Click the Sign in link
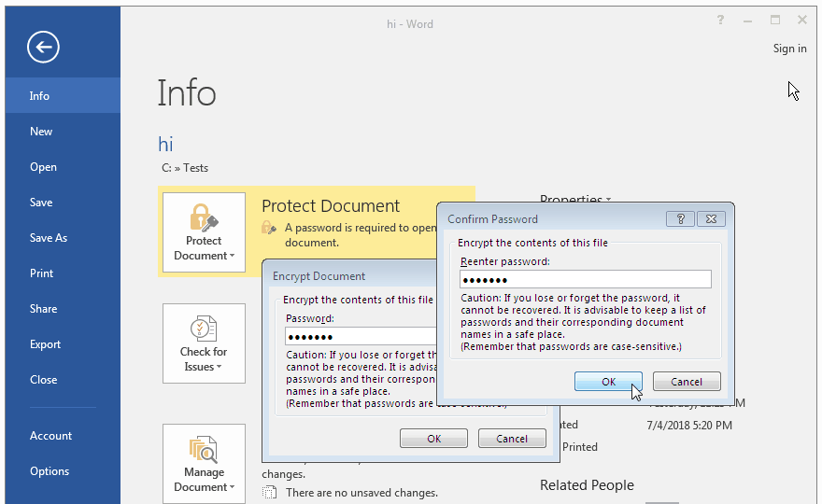Screen dimensions: 822x504 pos(789,49)
